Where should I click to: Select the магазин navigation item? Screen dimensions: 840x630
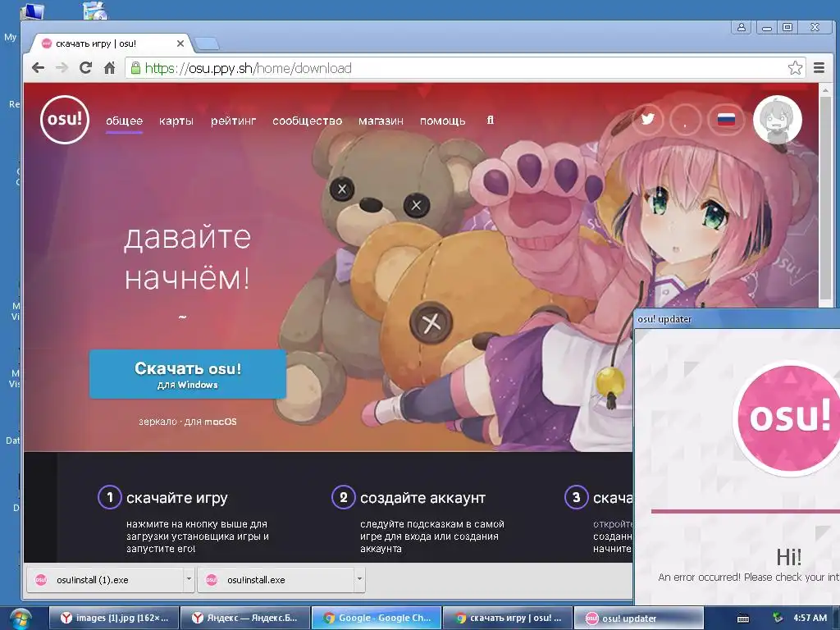(381, 121)
